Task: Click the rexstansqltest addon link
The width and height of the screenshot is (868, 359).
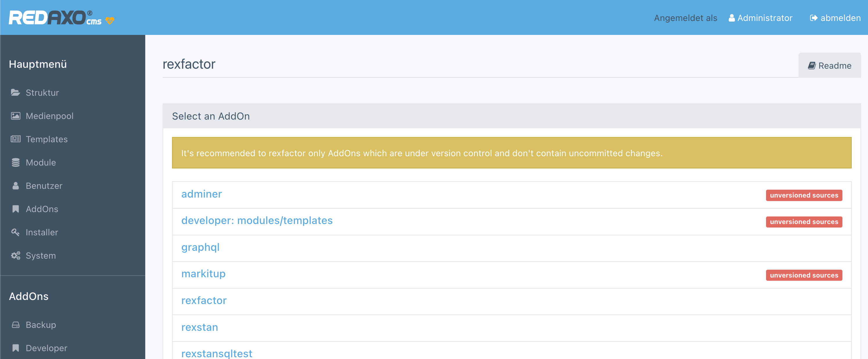Action: point(218,353)
